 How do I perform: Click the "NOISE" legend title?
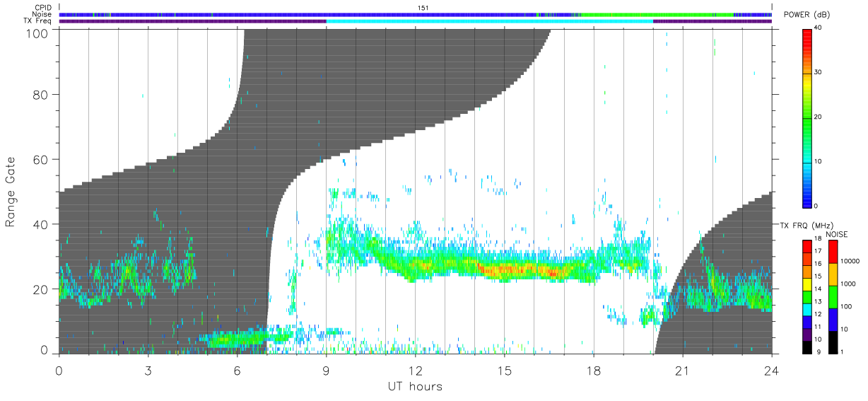[837, 234]
